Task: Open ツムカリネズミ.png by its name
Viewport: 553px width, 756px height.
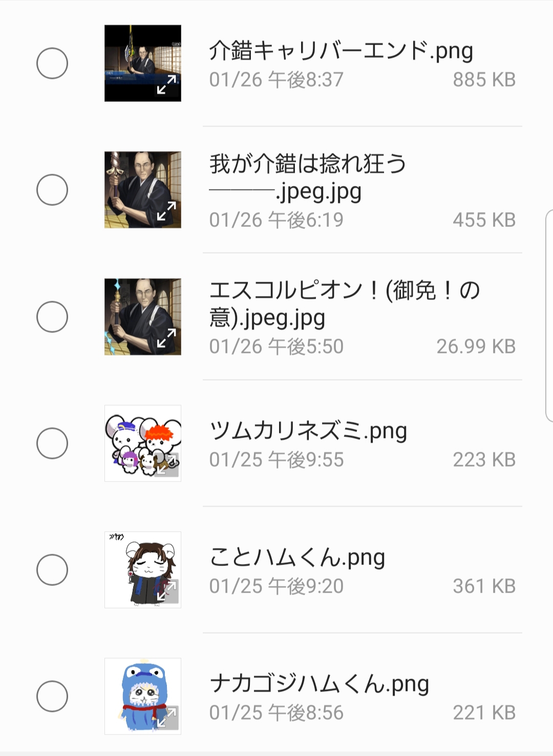Action: tap(308, 431)
